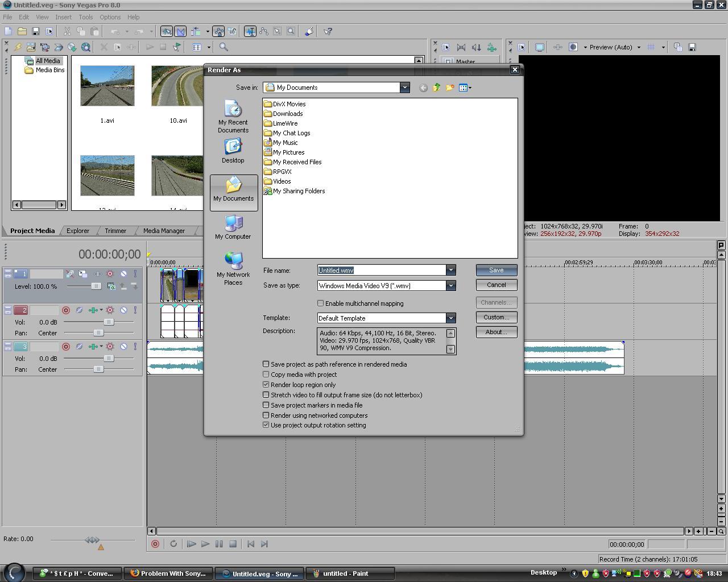Click the New project icon in the main toolbar

[x=8, y=31]
